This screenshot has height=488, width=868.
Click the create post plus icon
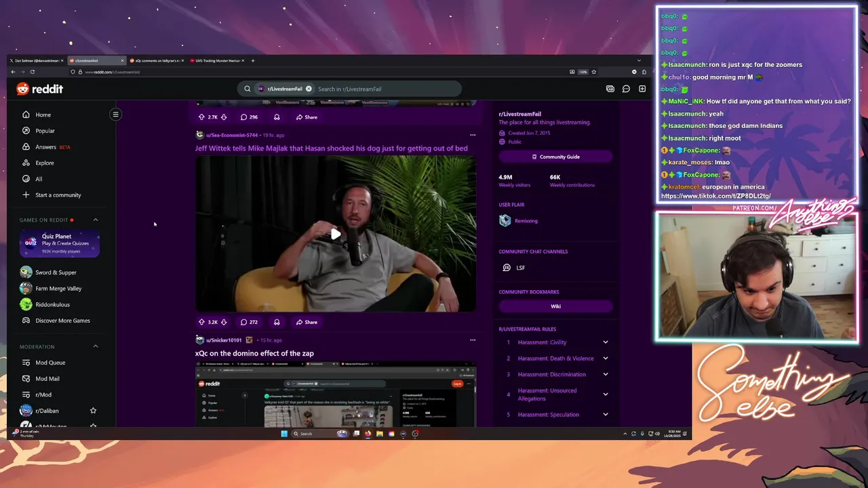click(x=642, y=89)
